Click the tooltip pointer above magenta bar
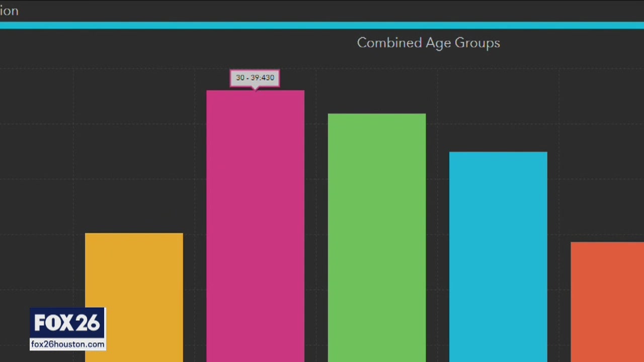 (x=255, y=88)
